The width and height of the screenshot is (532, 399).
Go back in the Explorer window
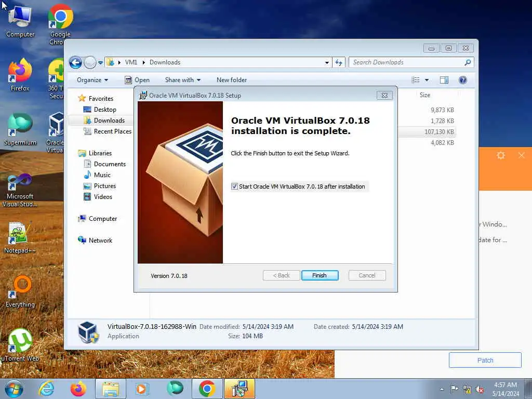click(76, 62)
